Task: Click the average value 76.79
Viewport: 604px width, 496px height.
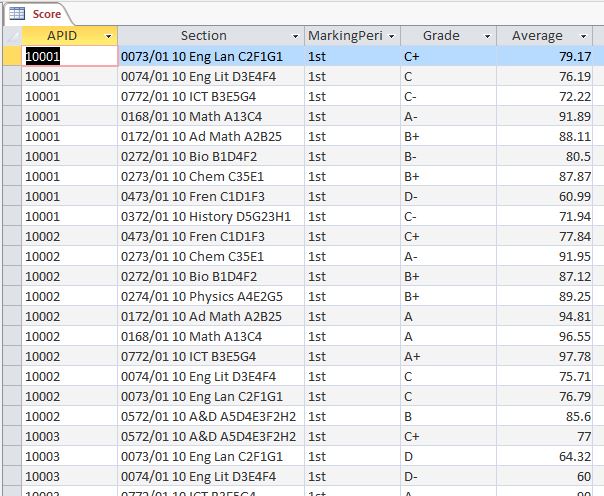Action: click(575, 397)
